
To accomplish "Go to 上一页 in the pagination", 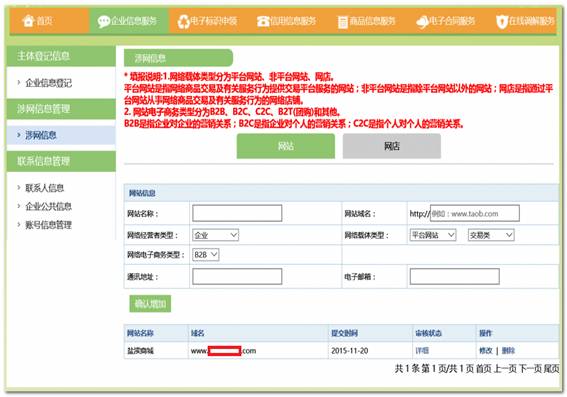I will coord(505,368).
